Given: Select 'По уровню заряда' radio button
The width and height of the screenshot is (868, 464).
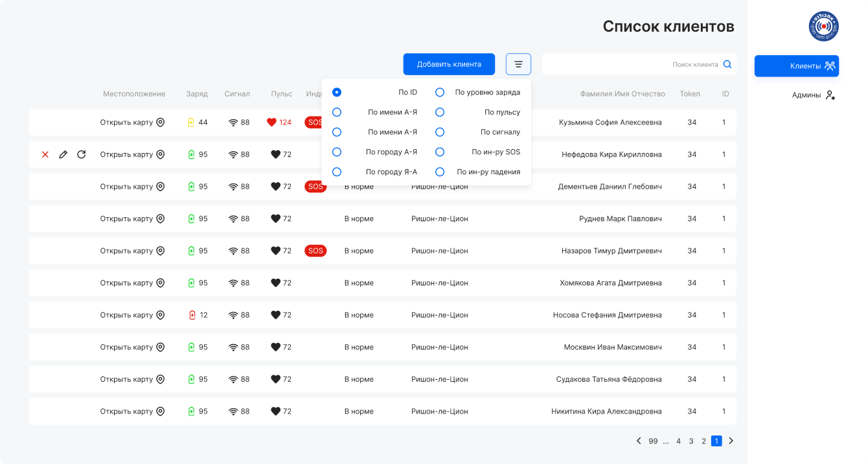Looking at the screenshot, I should [440, 92].
